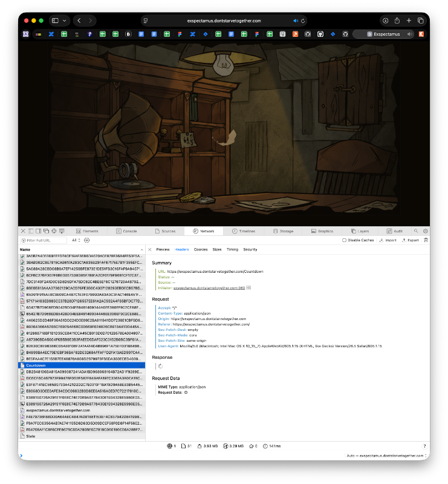Image resolution: width=448 pixels, height=484 pixels.
Task: Switch to the Preview detail tab
Action: (x=163, y=249)
